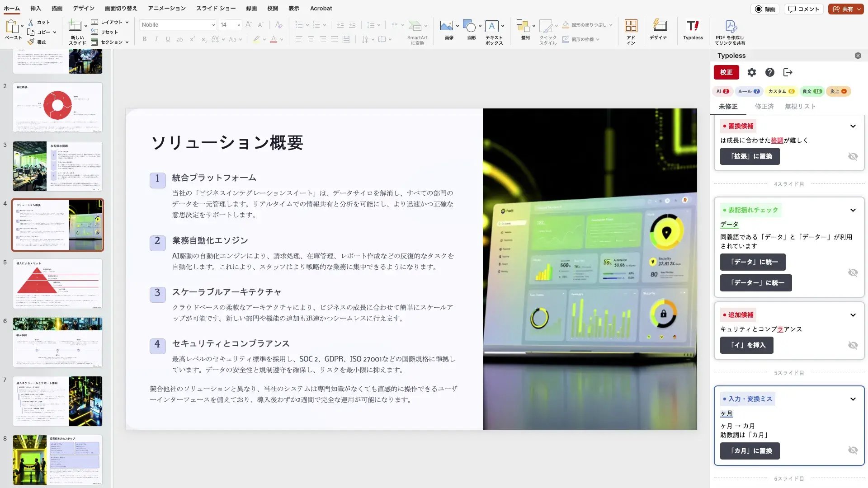The image size is (868, 488).
Task: Ignore the 入力・変換ミス suggestion eye icon
Action: (853, 450)
